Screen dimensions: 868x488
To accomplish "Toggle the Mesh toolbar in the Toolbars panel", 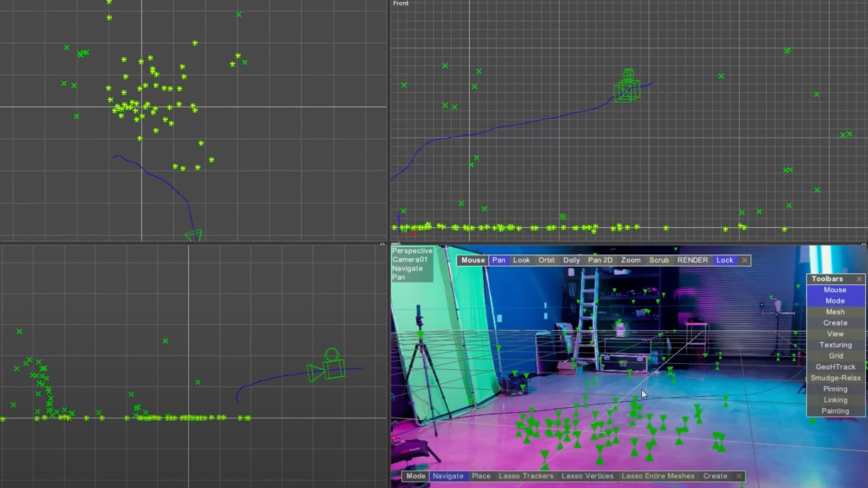I will tap(835, 312).
